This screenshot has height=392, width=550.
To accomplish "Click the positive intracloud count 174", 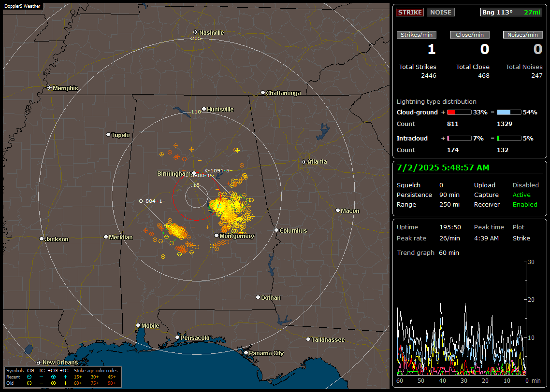I will coord(452,150).
